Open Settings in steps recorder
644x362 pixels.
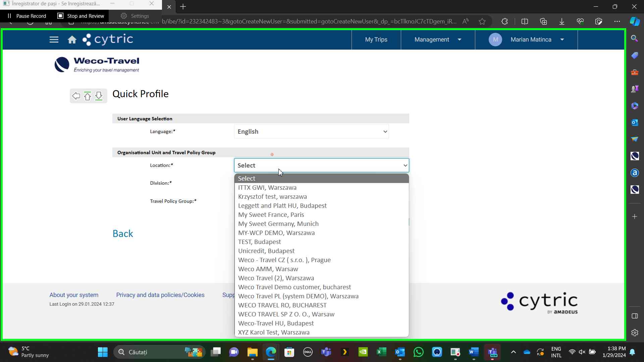pos(135,16)
